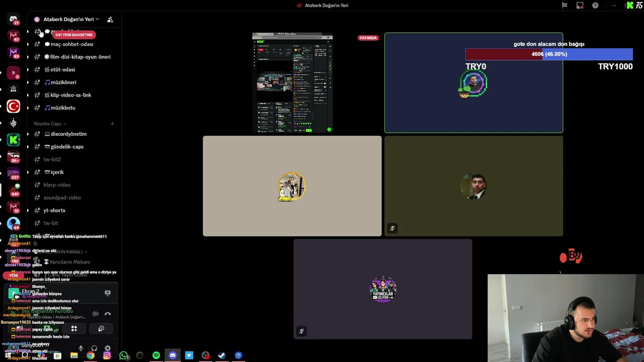This screenshot has width=644, height=362.
Task: Open server icon with 47 badge
Action: point(14,36)
